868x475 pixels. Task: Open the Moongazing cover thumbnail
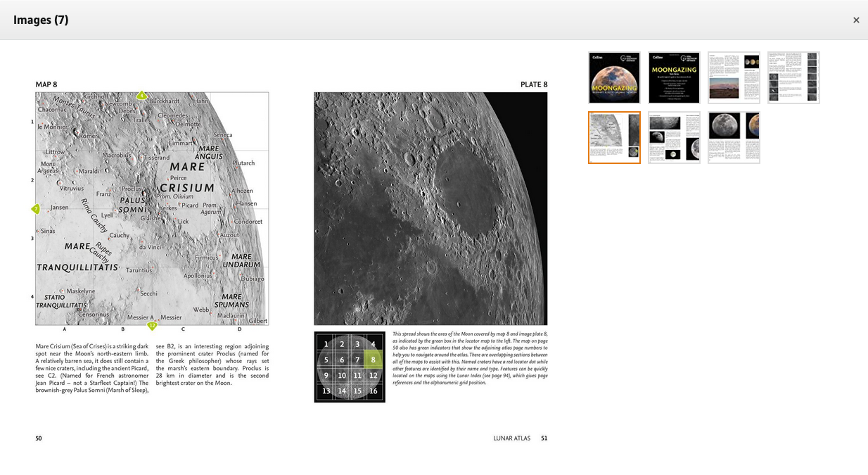[x=614, y=77]
